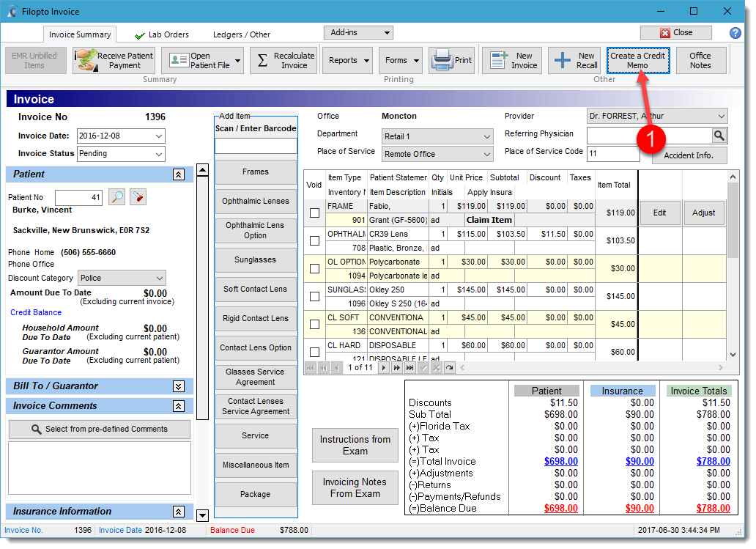Tick Void checkbox for SUNGLASS Okley 250 row
Screen dimensions: 756x549
pyautogui.click(x=314, y=296)
